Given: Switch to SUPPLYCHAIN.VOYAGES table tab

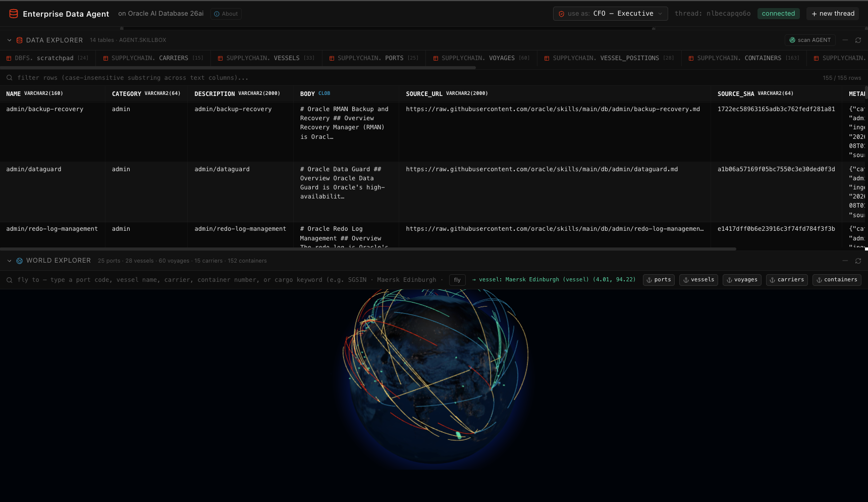Looking at the screenshot, I should coord(481,58).
